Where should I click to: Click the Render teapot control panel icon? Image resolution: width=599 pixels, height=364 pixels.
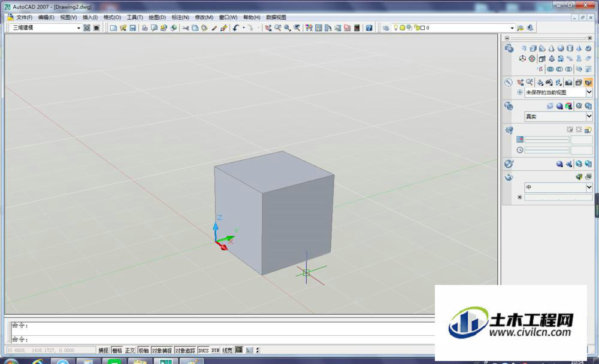pos(509,177)
